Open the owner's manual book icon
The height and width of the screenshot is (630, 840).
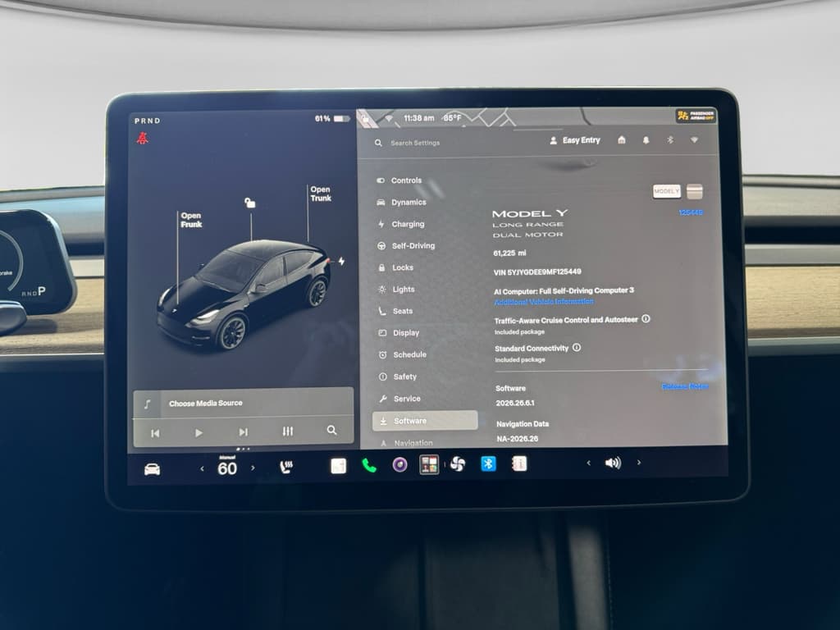tap(519, 463)
